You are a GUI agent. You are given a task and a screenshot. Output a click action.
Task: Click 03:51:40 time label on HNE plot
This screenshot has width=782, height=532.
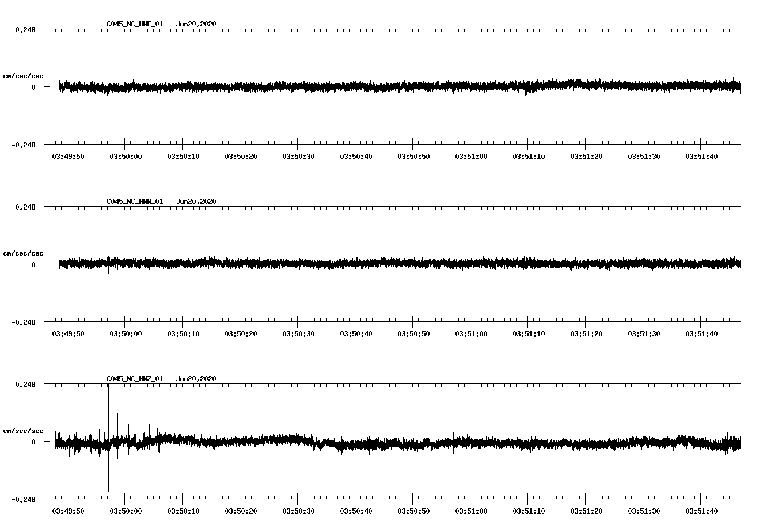pos(701,157)
